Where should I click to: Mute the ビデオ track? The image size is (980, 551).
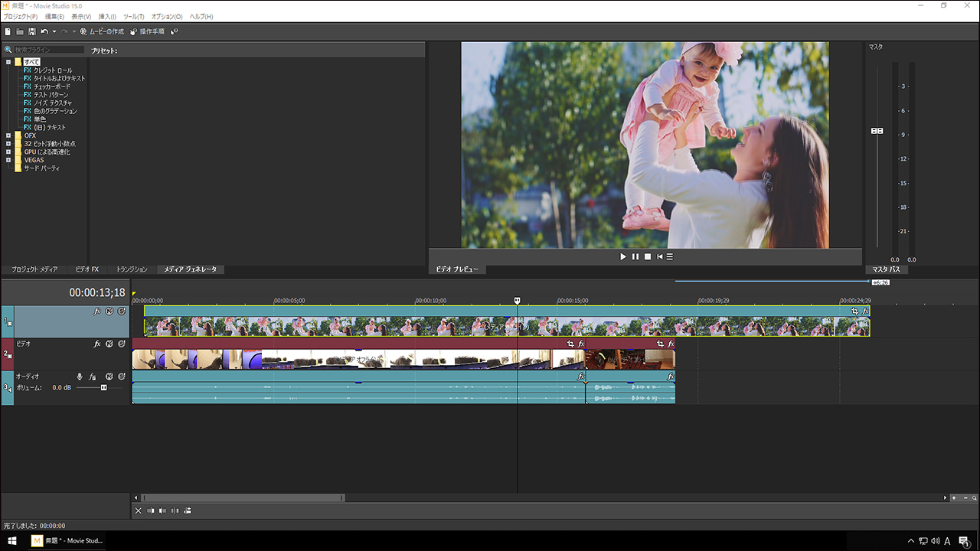click(109, 344)
